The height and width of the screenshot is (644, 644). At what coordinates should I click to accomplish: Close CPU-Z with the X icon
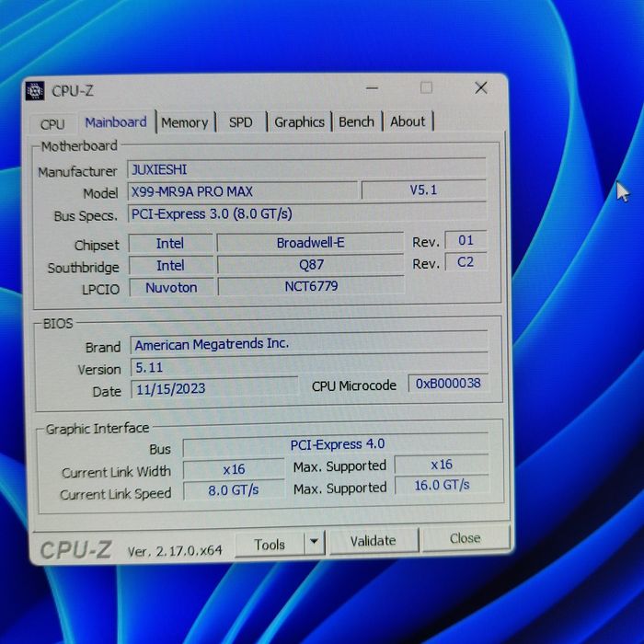[x=481, y=87]
